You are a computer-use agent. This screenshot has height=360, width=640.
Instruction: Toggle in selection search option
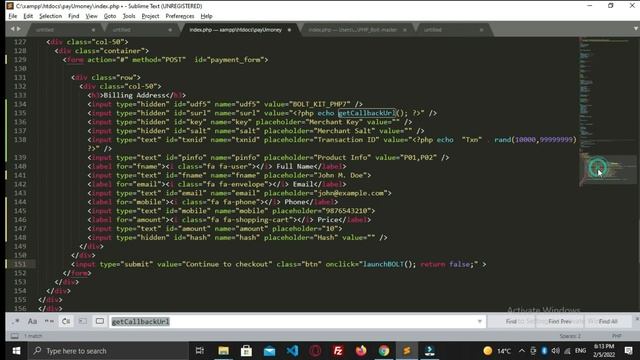click(83, 322)
